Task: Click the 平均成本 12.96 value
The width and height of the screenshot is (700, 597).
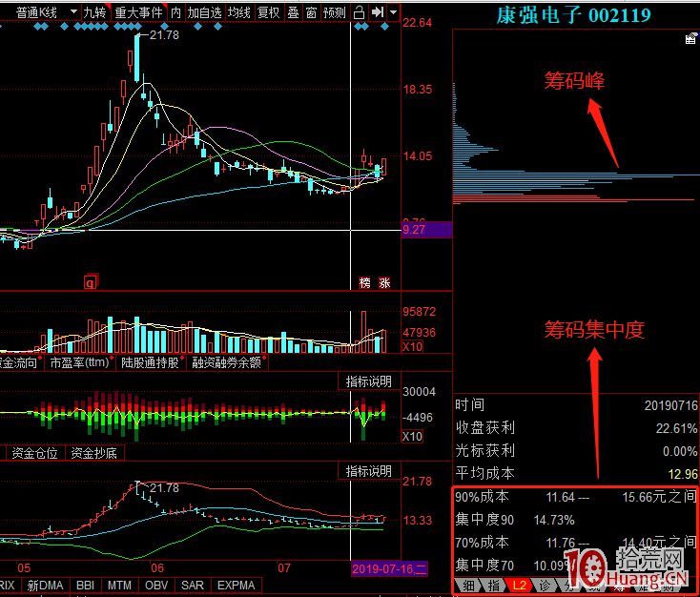Action: click(x=683, y=474)
